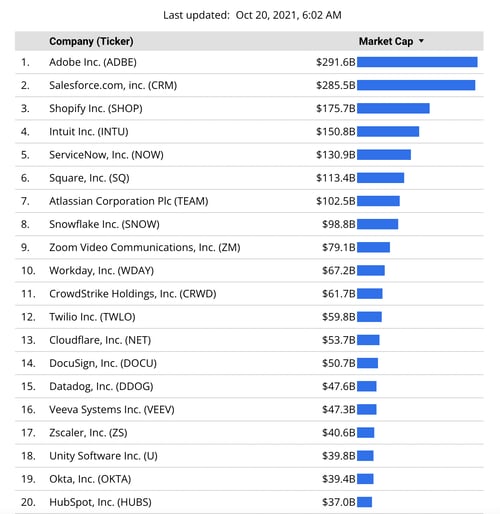
Task: Select Square, Inc. (SQ) company name
Action: tap(89, 178)
